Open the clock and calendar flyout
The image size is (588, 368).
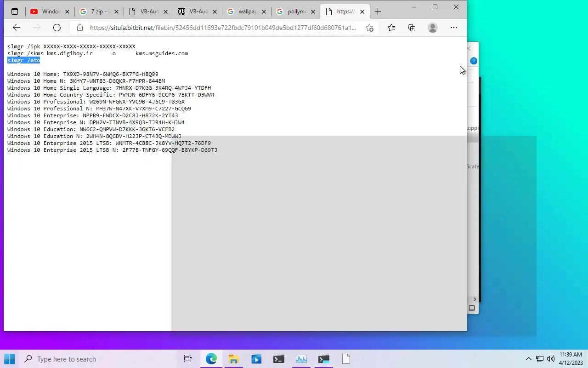(571, 359)
